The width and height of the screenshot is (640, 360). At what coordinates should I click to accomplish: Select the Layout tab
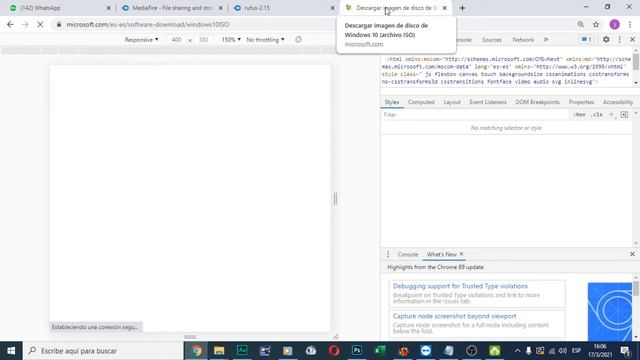[452, 102]
